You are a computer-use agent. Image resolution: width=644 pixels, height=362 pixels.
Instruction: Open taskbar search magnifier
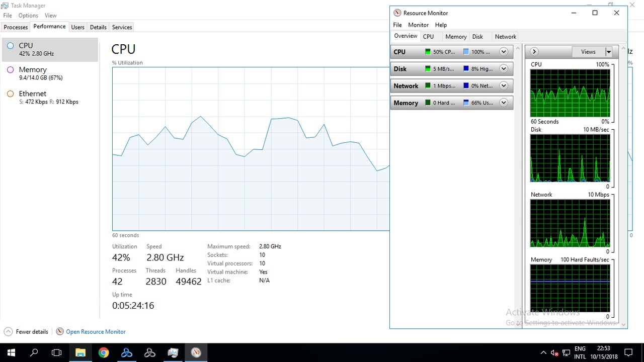coord(34,352)
